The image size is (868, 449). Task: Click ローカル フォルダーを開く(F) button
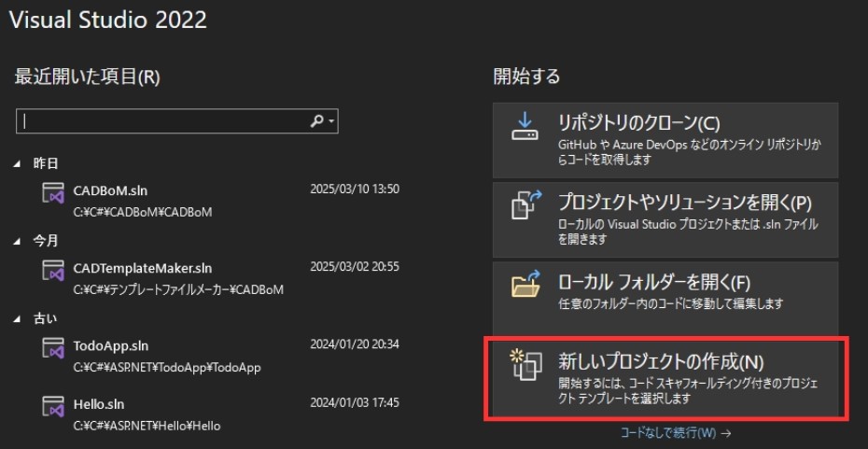(665, 299)
